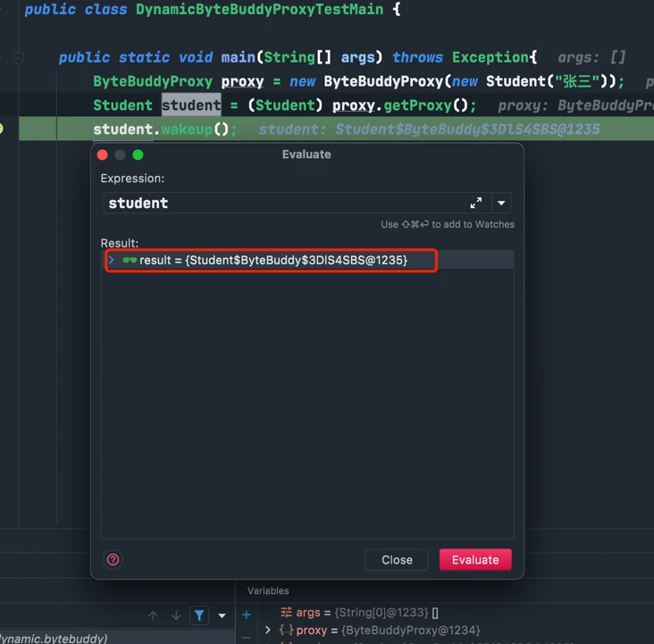The height and width of the screenshot is (644, 654).
Task: Open the dropdown next to filter icon
Action: tap(222, 615)
